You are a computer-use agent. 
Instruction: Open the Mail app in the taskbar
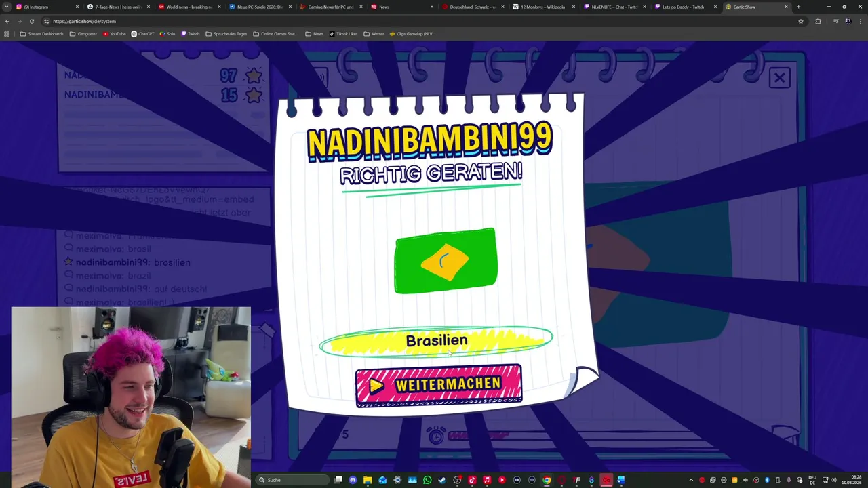382,480
